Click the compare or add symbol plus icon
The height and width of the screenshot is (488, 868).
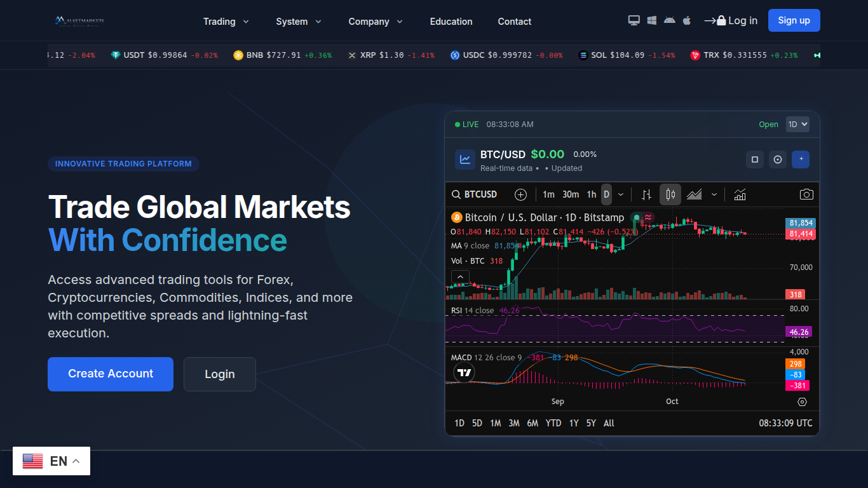[x=520, y=194]
